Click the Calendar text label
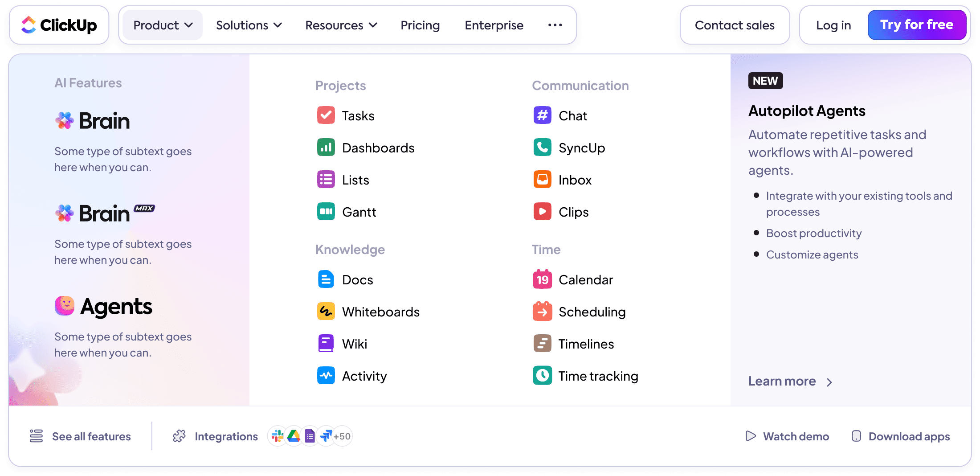This screenshot has width=980, height=476. click(586, 279)
